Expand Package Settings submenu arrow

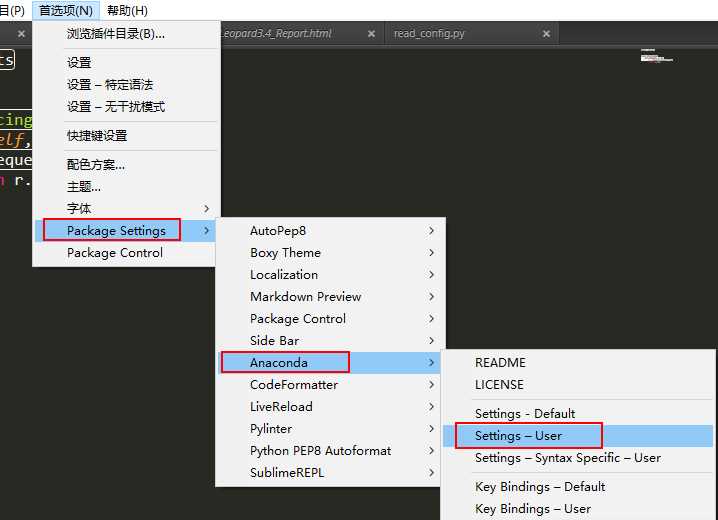pos(207,231)
